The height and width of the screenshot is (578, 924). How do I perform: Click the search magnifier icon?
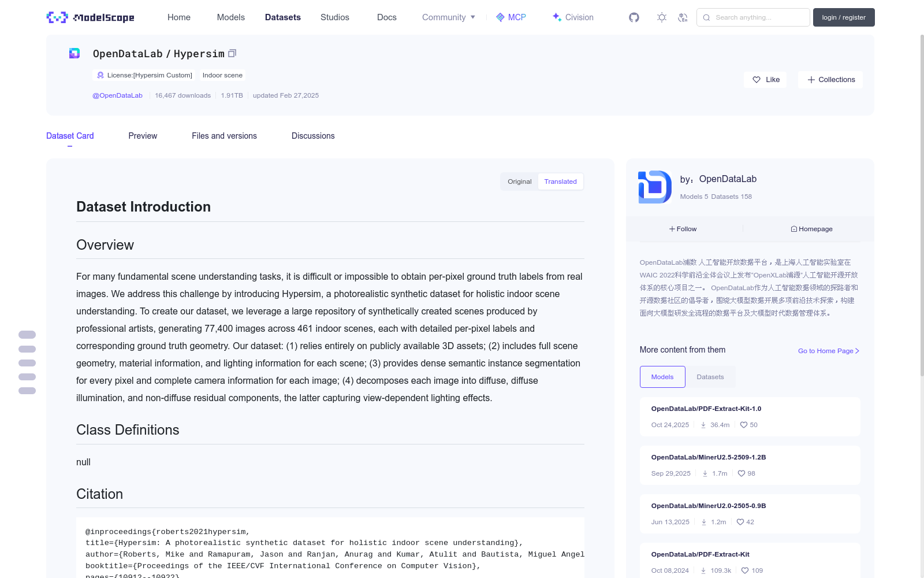click(706, 17)
